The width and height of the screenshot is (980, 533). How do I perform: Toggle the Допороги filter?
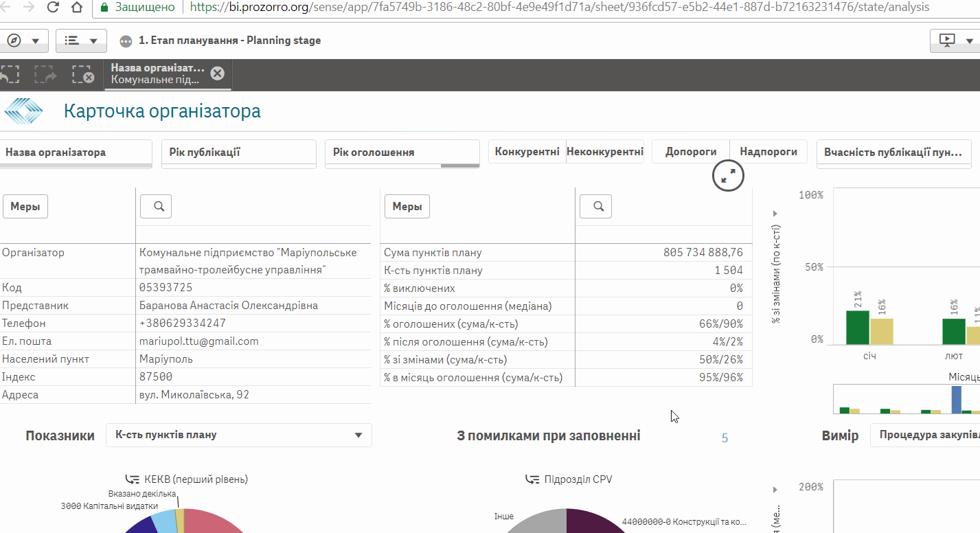point(690,152)
